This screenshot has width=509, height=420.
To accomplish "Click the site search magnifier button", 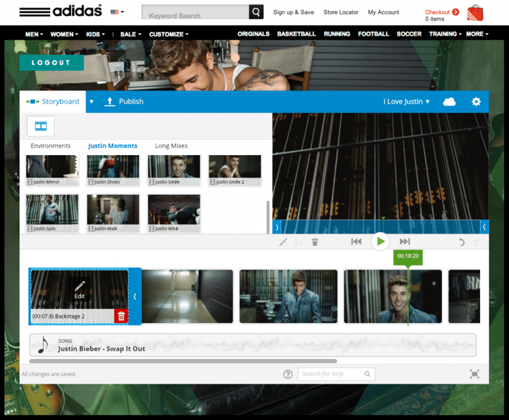I will click(x=256, y=12).
